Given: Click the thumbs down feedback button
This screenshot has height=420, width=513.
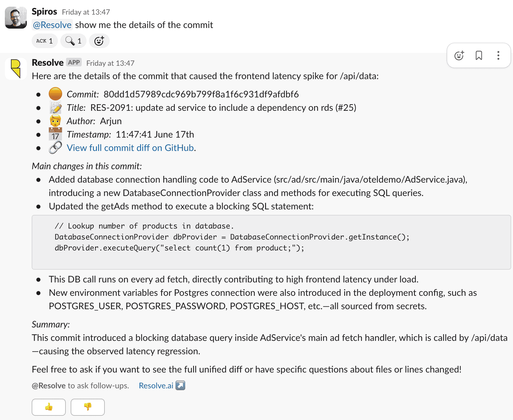Looking at the screenshot, I should pyautogui.click(x=88, y=407).
